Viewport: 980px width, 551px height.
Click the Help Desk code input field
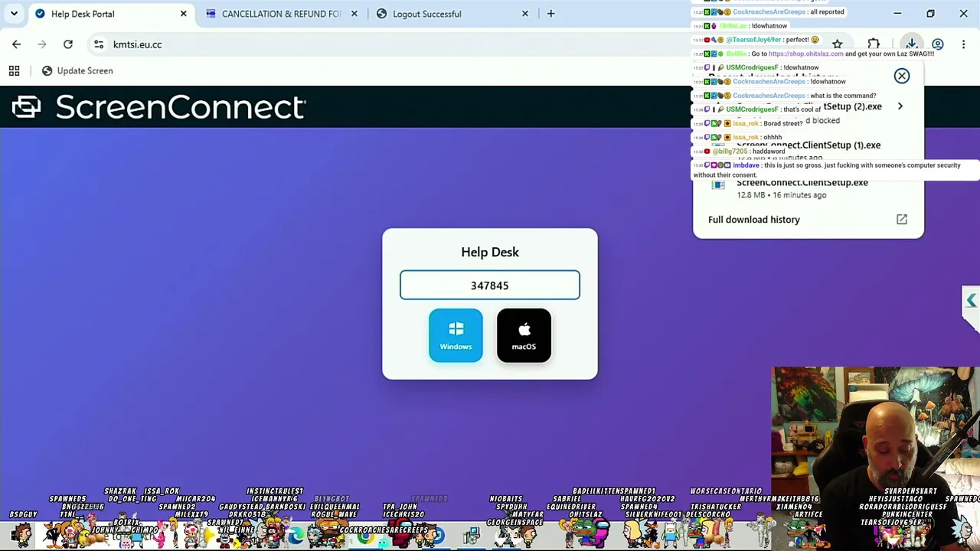point(490,285)
